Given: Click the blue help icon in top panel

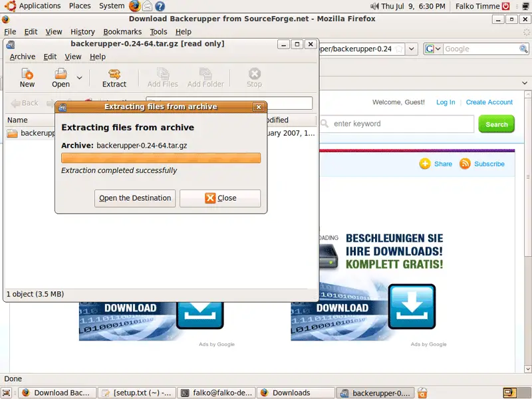Looking at the screenshot, I should [160, 6].
